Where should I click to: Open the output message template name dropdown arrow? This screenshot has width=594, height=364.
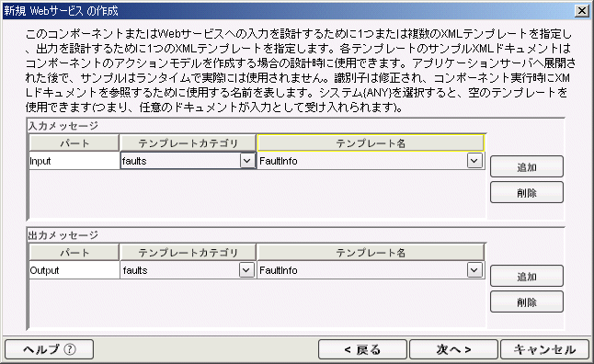474,270
